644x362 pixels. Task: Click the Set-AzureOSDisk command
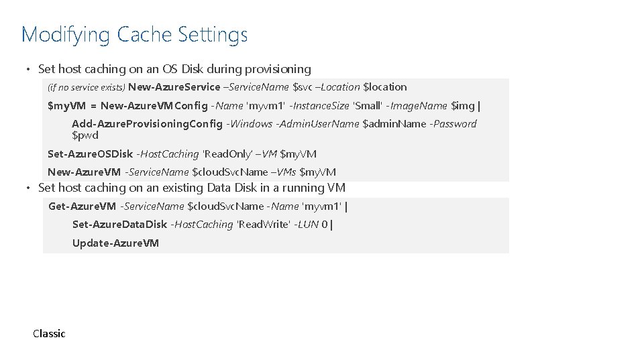tap(91, 154)
